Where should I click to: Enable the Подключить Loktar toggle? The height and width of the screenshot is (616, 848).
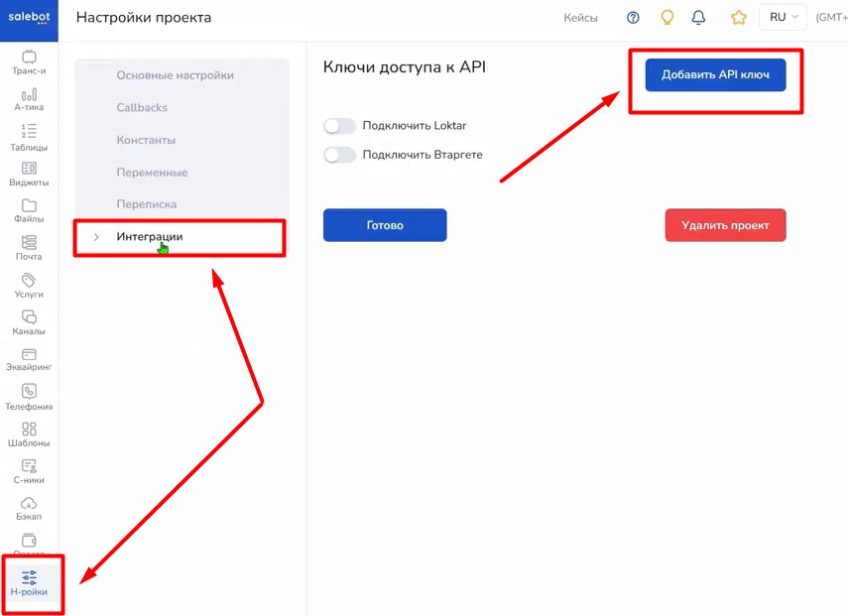[339, 126]
